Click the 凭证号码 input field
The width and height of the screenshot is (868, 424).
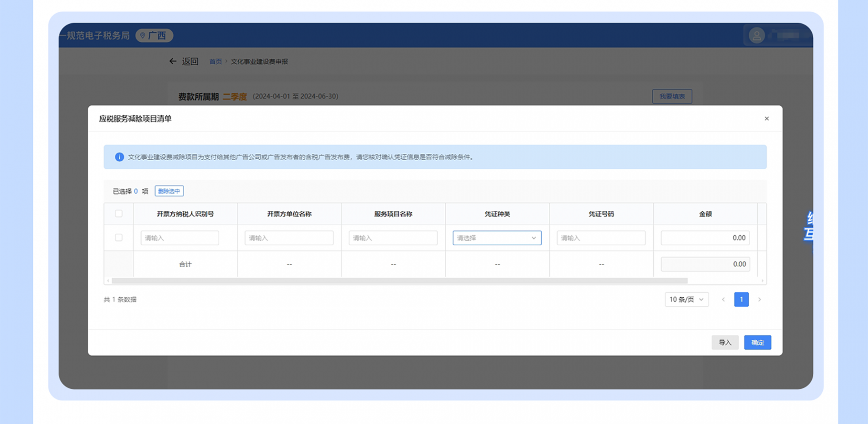601,238
